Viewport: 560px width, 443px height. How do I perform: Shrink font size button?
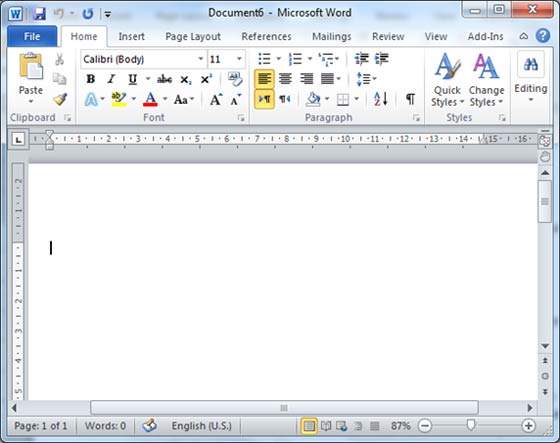tap(235, 100)
